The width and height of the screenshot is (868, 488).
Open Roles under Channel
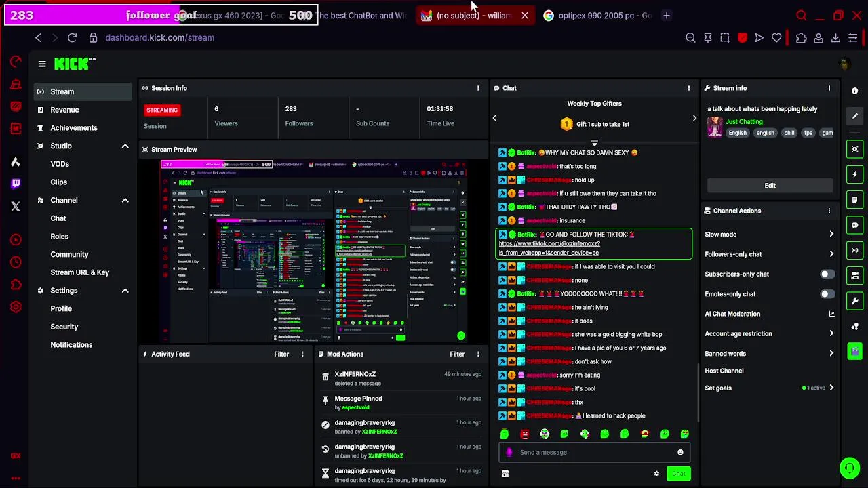[x=59, y=237]
